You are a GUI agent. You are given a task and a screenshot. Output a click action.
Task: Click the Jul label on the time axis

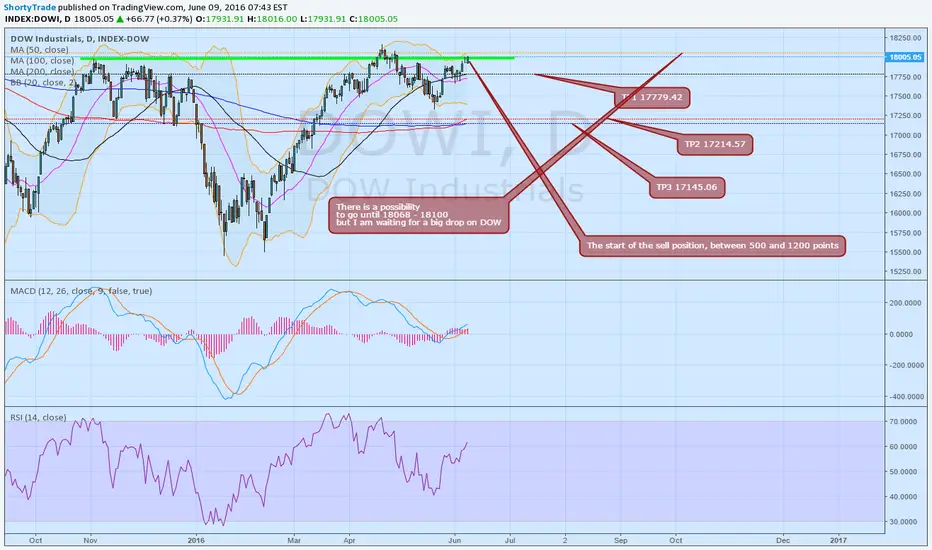(x=510, y=540)
